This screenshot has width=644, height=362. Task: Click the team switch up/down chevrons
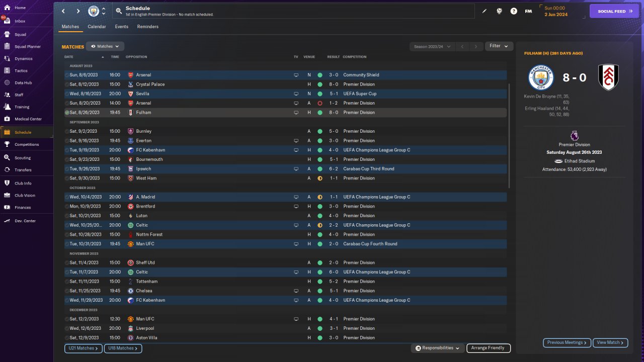(104, 11)
